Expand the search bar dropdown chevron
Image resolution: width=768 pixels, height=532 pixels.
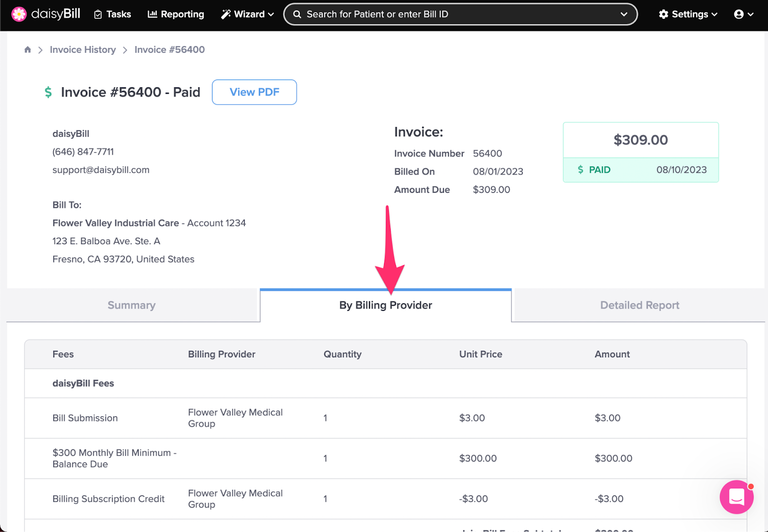pos(624,14)
